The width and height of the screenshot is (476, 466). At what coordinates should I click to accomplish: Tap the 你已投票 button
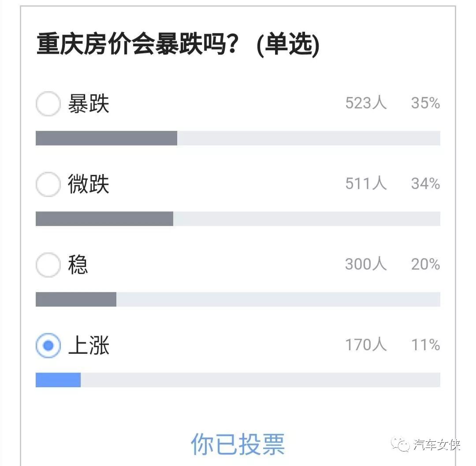[x=238, y=444]
